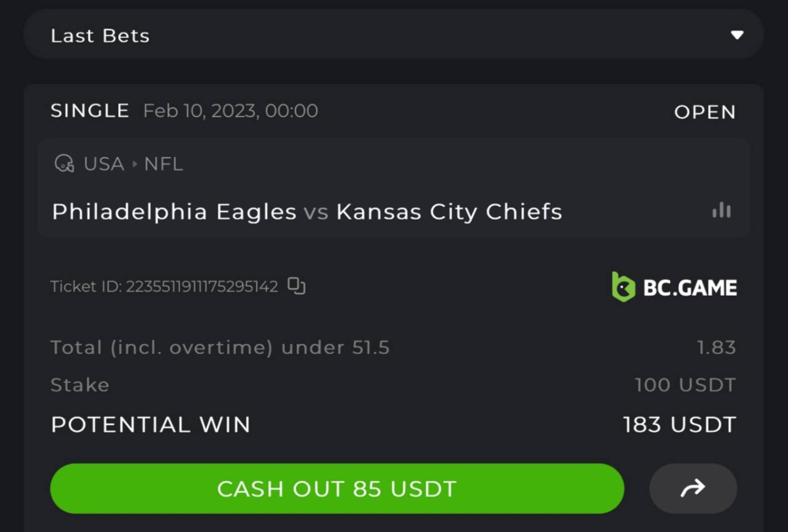
Task: Expand the Last Bets dropdown arrow
Action: (737, 35)
